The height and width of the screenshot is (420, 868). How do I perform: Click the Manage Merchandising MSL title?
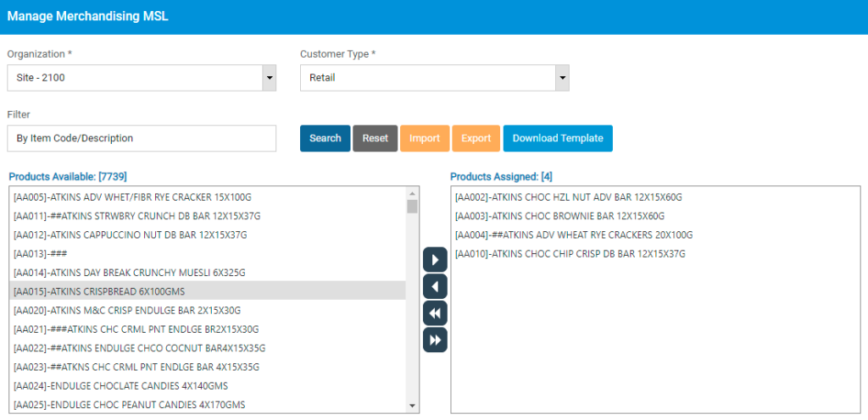[x=87, y=17]
